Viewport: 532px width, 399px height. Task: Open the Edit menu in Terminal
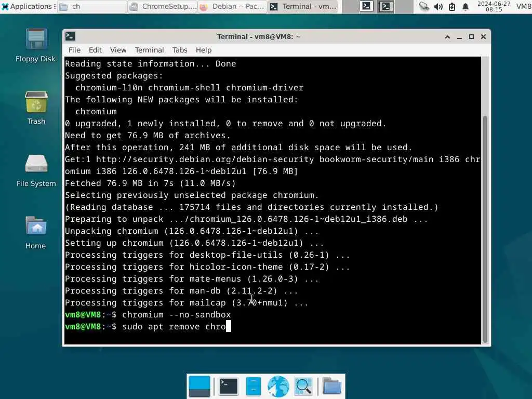(x=95, y=50)
